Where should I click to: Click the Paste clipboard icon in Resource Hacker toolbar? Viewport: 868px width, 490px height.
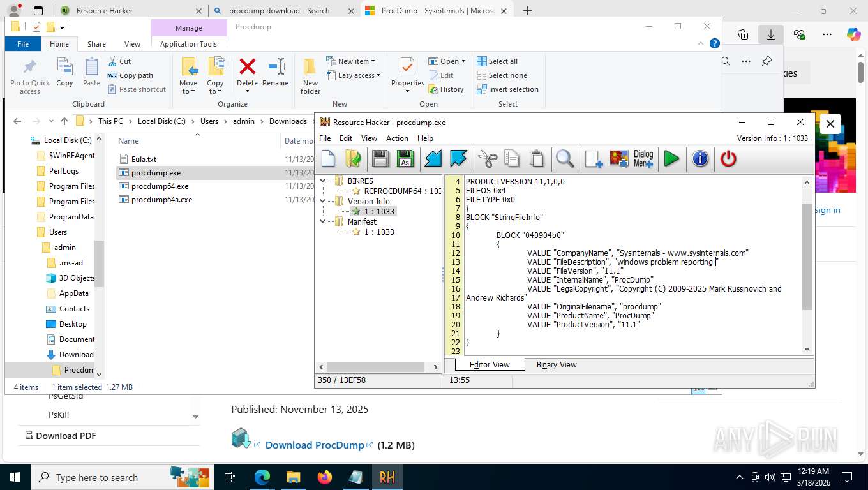point(537,158)
